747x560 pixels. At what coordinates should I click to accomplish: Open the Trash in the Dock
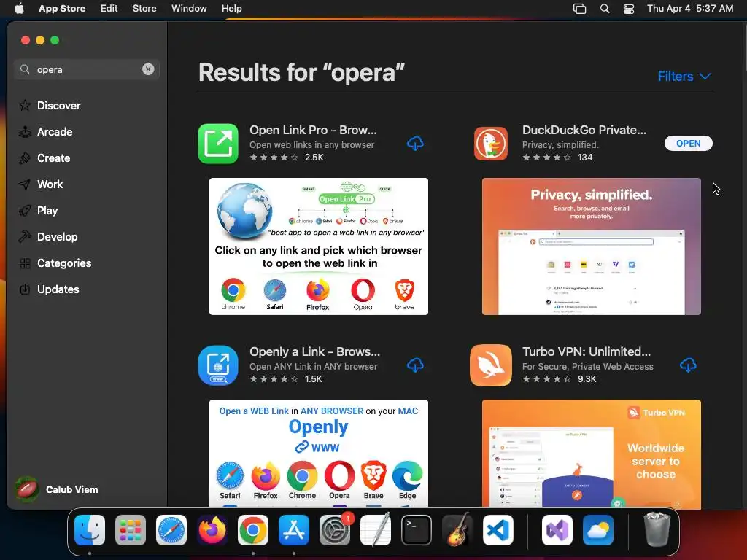coord(657,529)
